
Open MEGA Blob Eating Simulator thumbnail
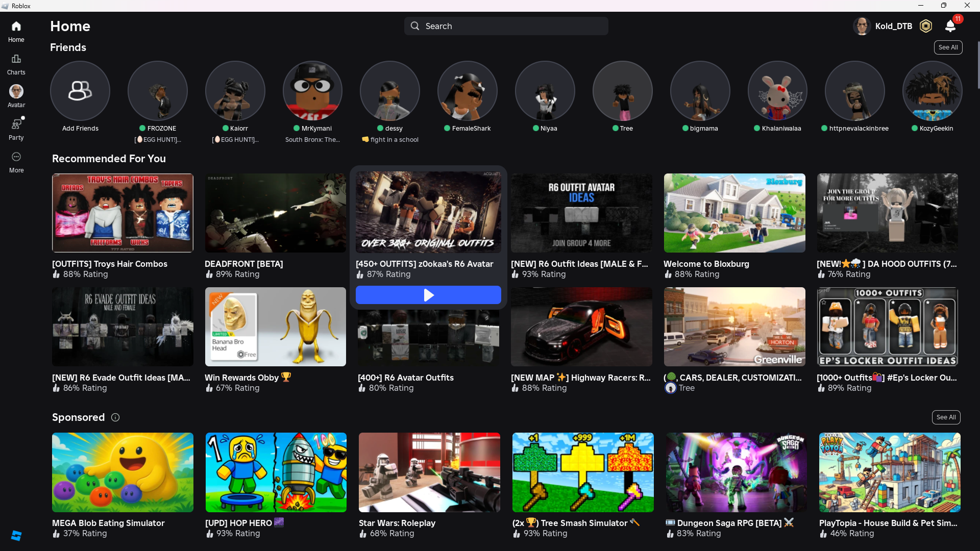(122, 472)
